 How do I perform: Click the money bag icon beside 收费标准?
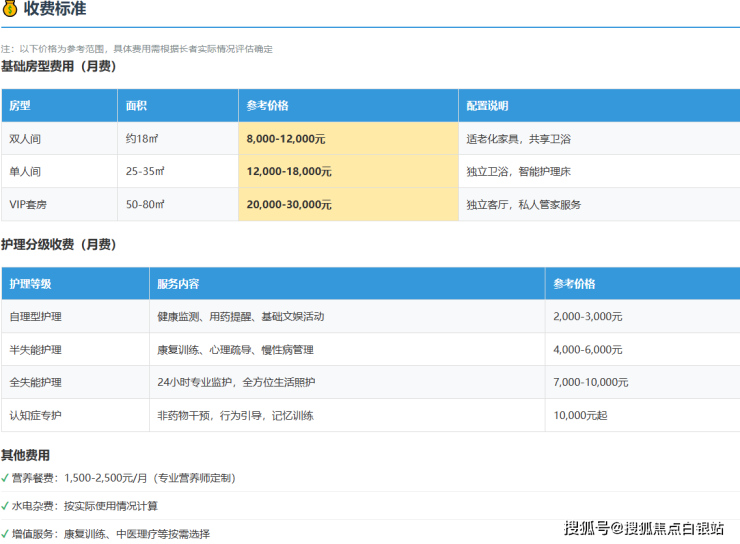(x=10, y=10)
